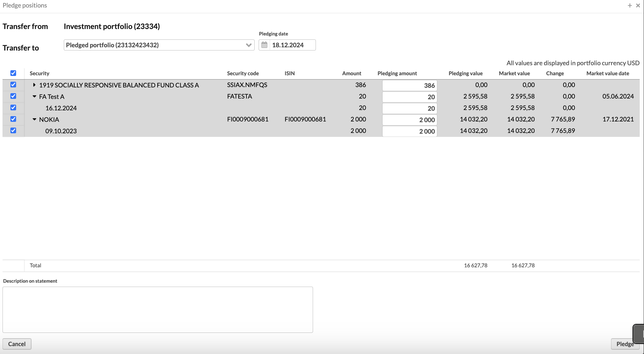Click the Pledging value column header
This screenshot has width=644, height=354.
[466, 73]
